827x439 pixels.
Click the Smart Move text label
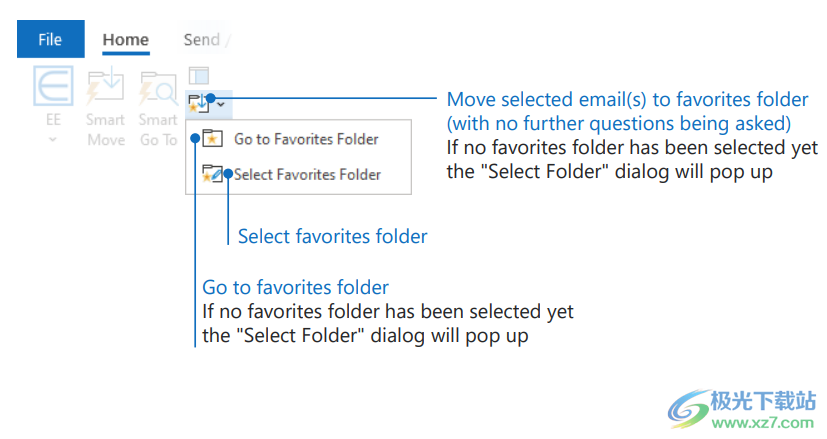click(x=105, y=130)
